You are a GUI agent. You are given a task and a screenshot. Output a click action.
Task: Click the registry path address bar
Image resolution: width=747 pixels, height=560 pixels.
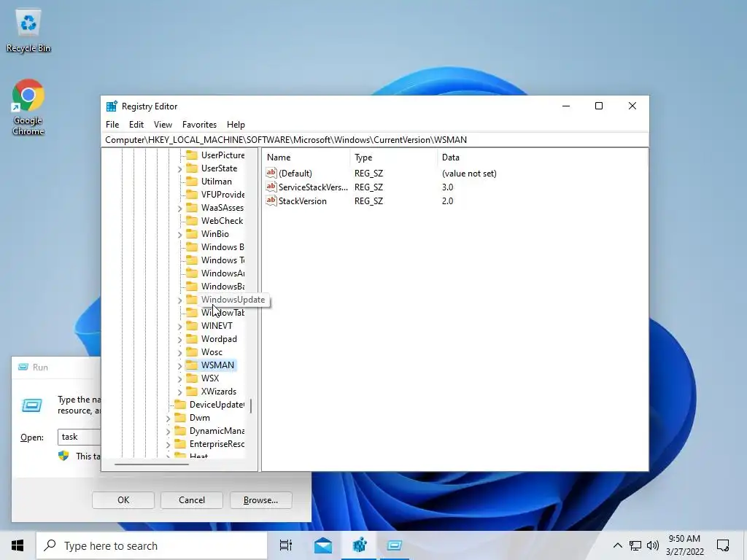pyautogui.click(x=374, y=139)
